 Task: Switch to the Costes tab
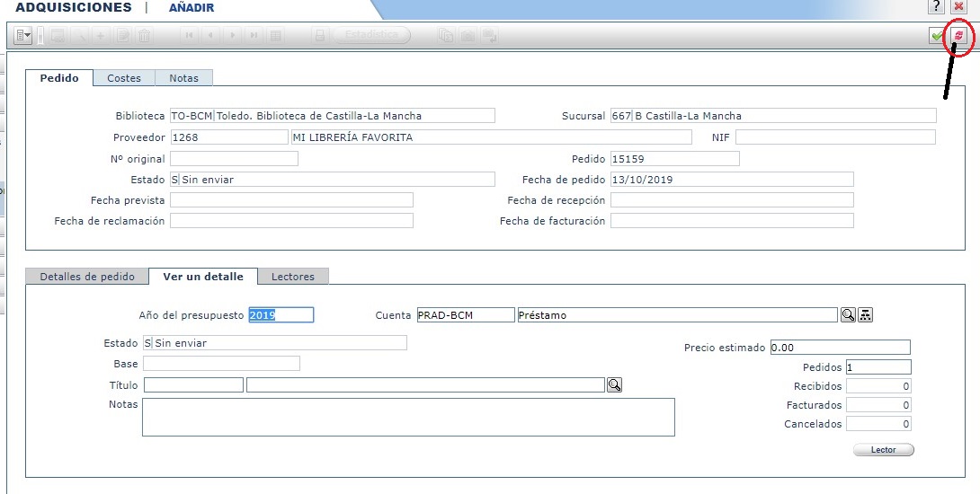(x=124, y=78)
